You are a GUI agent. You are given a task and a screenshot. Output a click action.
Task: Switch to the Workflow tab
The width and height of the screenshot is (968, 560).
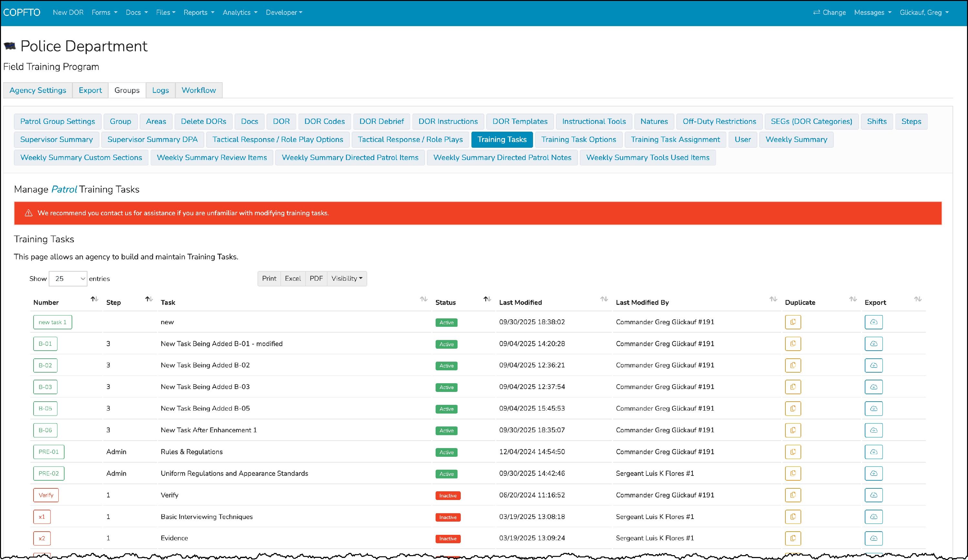click(x=198, y=90)
